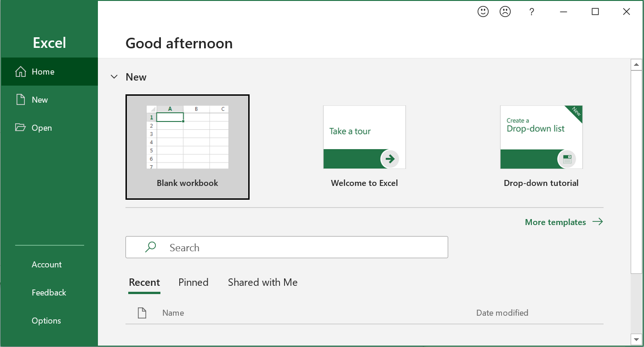Click the New blank page sidebar icon

[21, 99]
